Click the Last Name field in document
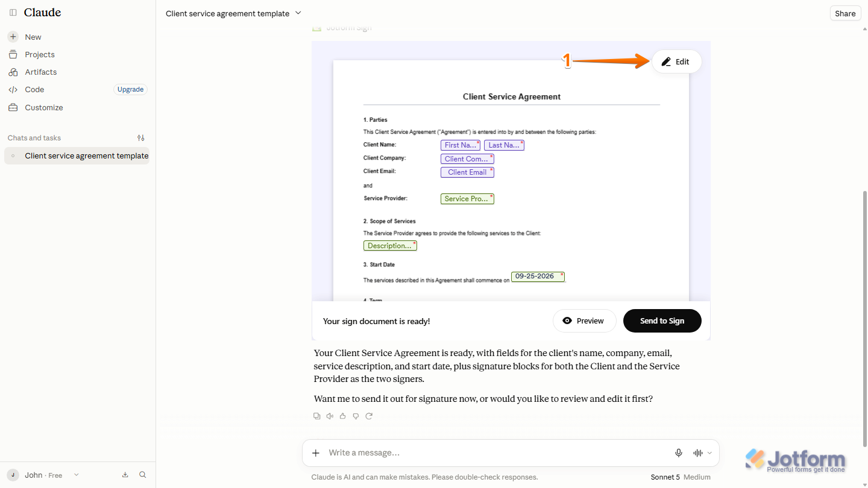Screen dimensions: 868x488 pos(504,145)
